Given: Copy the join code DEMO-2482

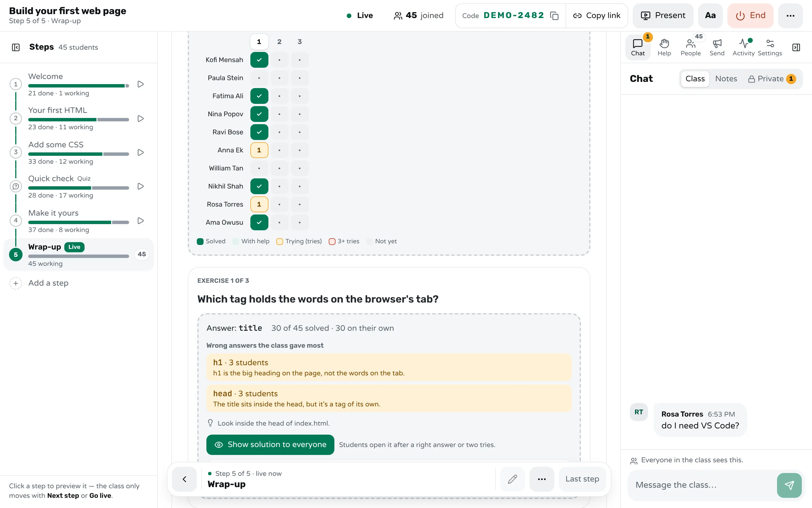Looking at the screenshot, I should tap(554, 16).
